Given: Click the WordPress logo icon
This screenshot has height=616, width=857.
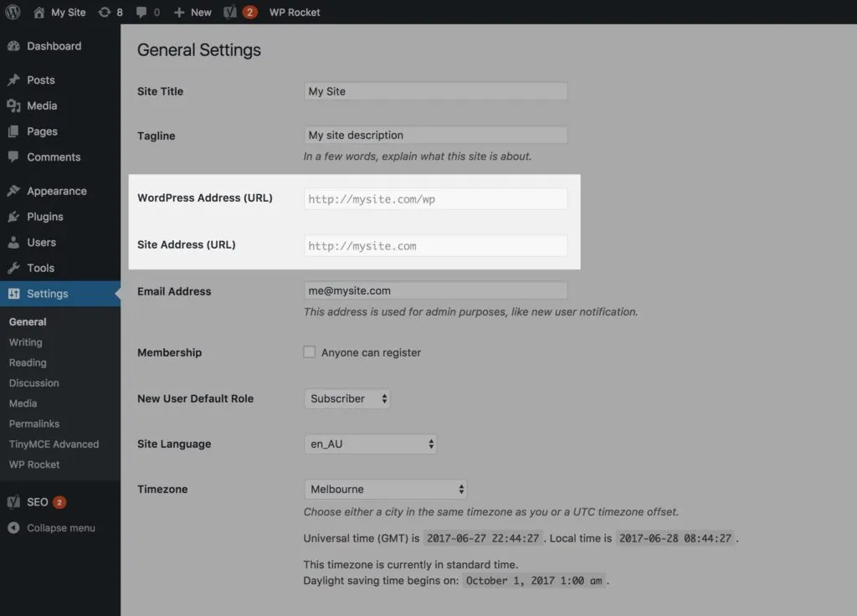Looking at the screenshot, I should coord(13,12).
